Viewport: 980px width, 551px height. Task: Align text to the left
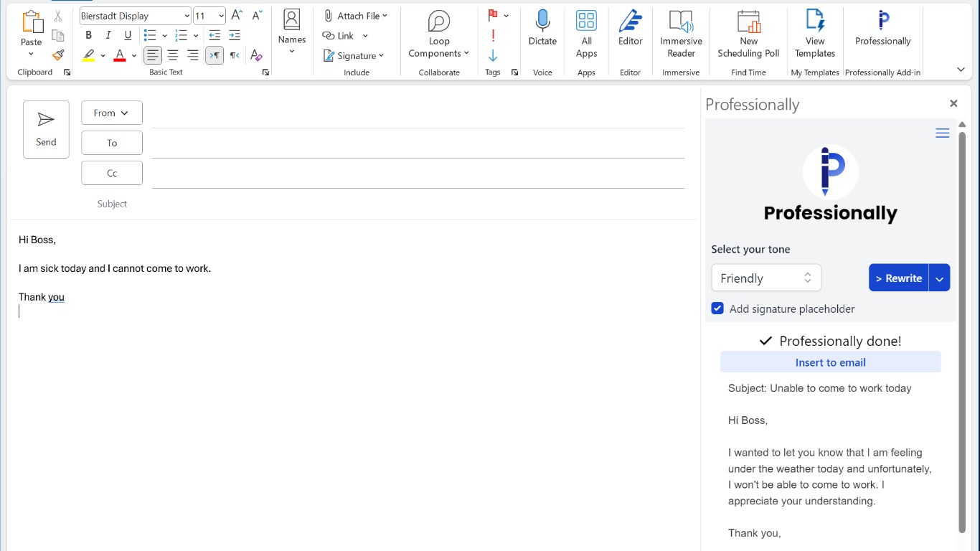pos(153,55)
